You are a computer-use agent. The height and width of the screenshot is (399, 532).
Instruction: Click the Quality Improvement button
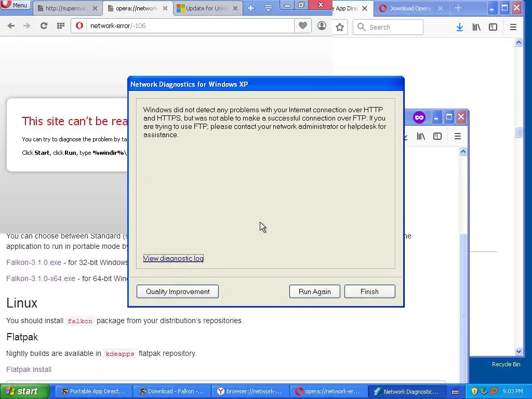click(x=178, y=291)
